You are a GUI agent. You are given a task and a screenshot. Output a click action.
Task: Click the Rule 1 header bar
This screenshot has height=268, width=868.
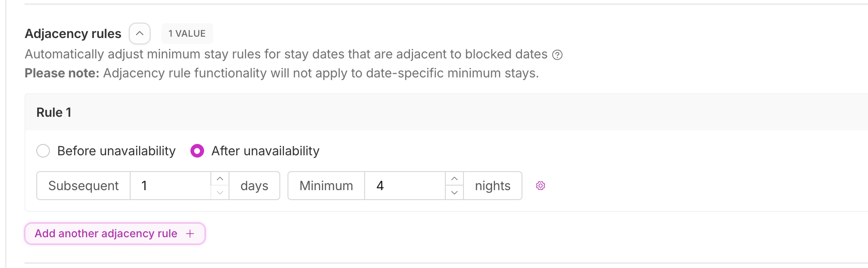coord(446,112)
